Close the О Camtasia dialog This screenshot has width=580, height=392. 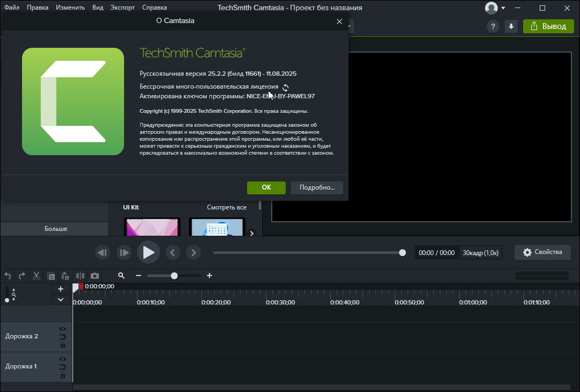pyautogui.click(x=339, y=21)
